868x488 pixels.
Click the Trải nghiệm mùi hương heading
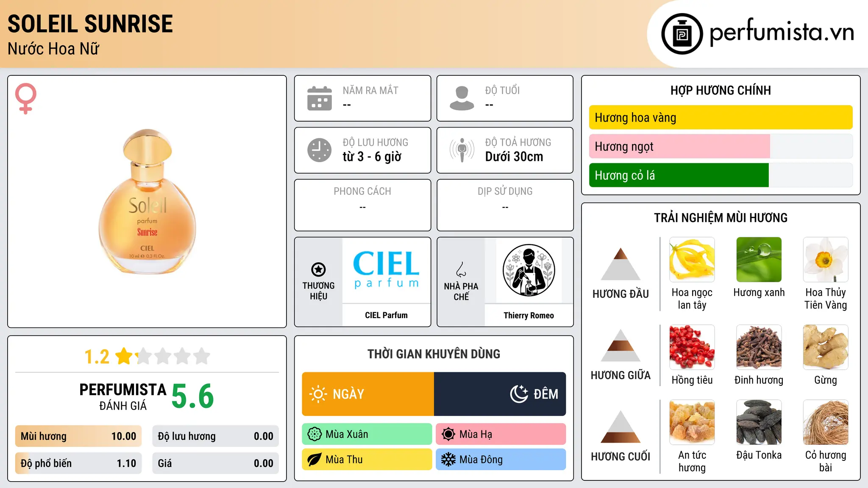721,218
